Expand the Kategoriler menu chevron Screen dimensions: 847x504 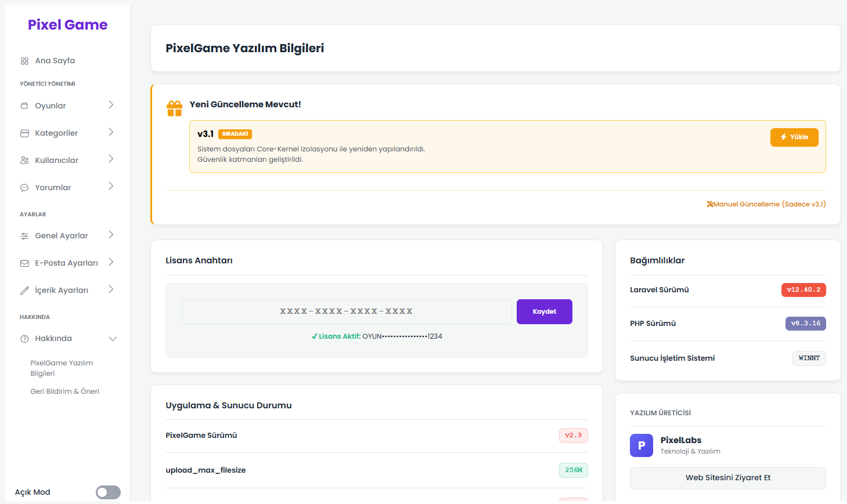[111, 132]
